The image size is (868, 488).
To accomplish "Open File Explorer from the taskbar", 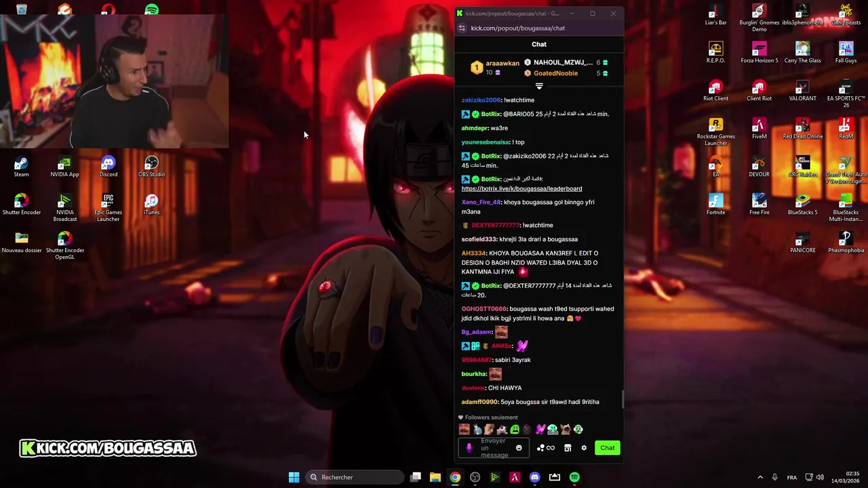I will coord(435,477).
